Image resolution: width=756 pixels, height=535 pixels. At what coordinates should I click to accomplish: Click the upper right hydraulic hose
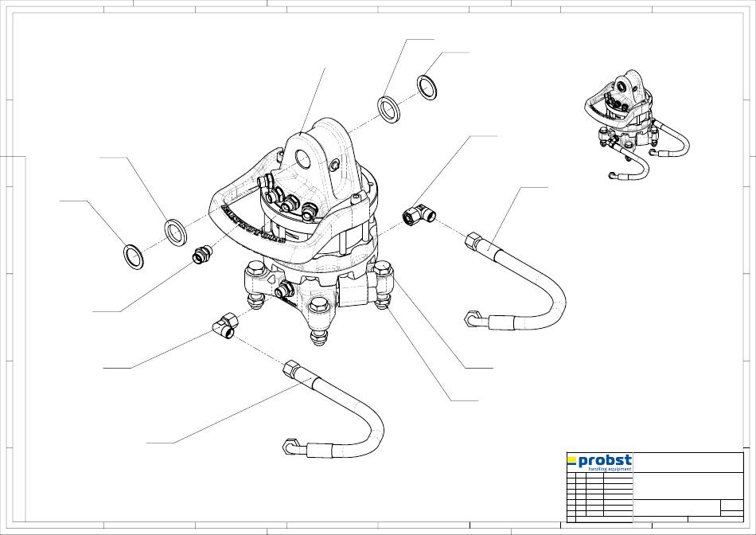(516, 282)
